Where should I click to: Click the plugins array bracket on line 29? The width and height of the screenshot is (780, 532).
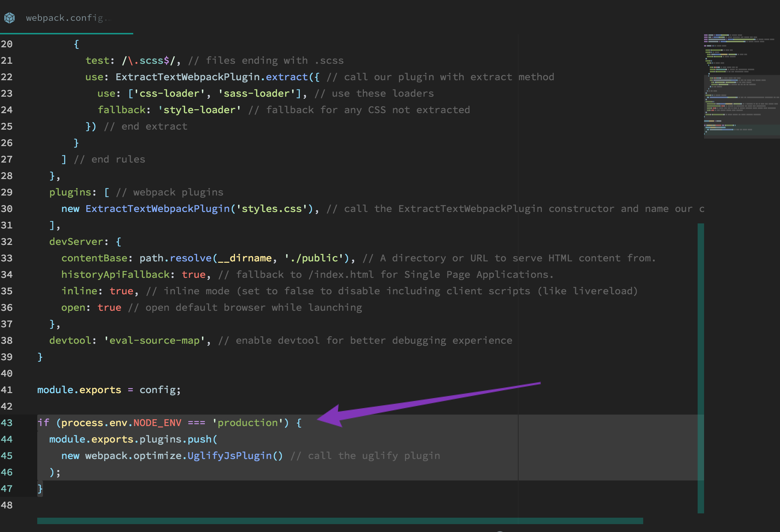(106, 192)
